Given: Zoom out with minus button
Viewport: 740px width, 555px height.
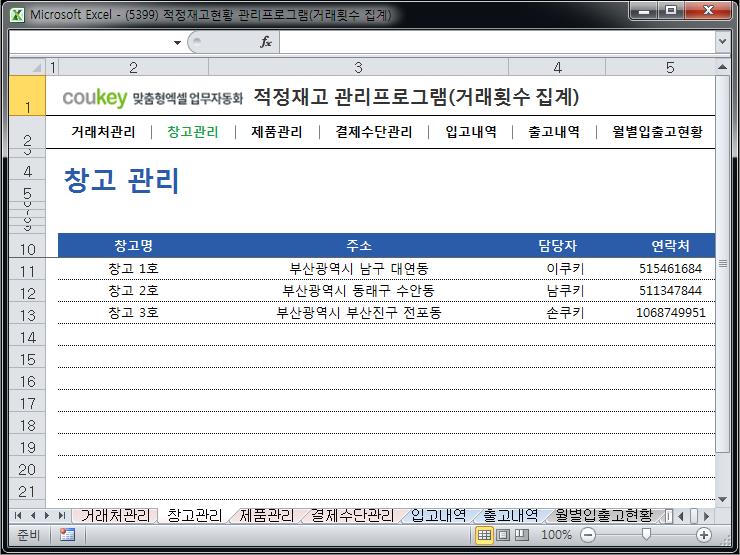Looking at the screenshot, I should click(588, 535).
